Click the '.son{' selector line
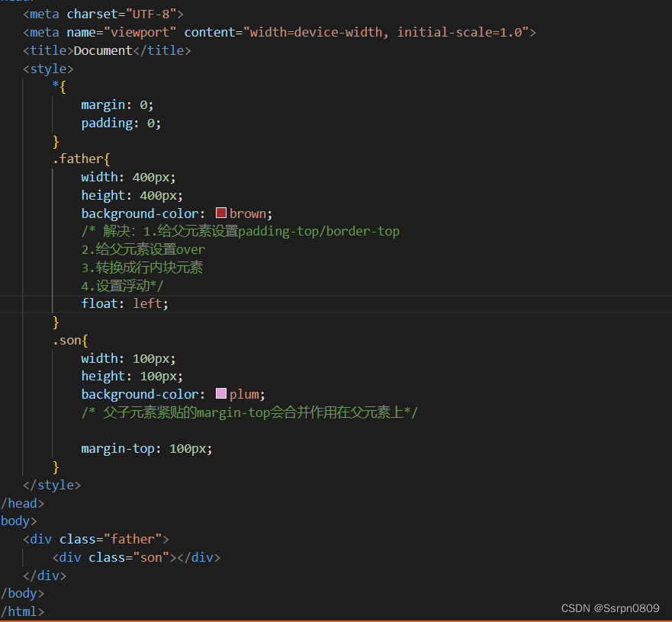 point(70,341)
